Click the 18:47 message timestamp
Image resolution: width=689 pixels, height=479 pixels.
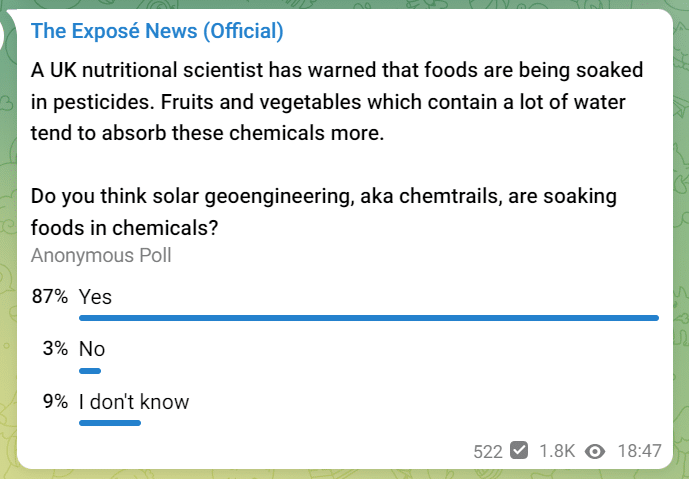pos(639,451)
